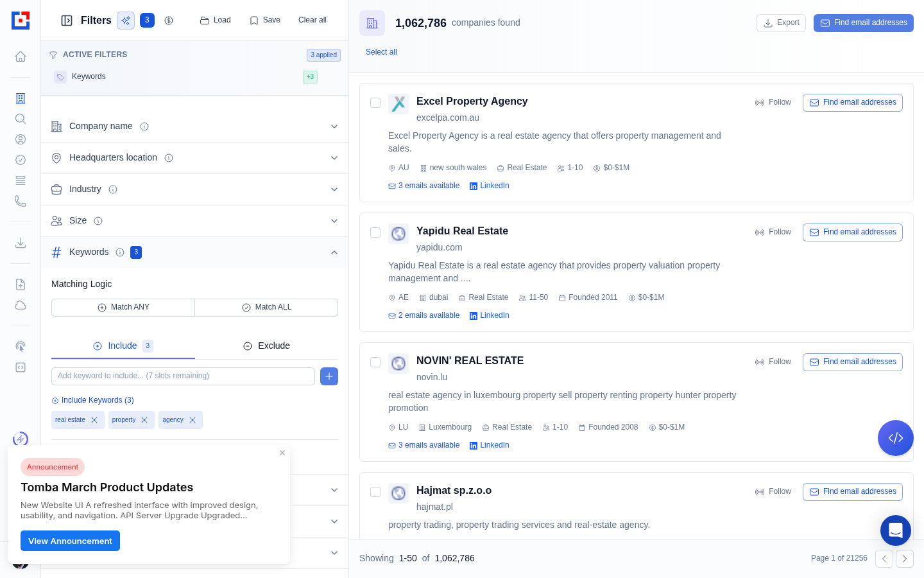Image resolution: width=924 pixels, height=578 pixels.
Task: Click the add keyword plus button
Action: pos(329,376)
